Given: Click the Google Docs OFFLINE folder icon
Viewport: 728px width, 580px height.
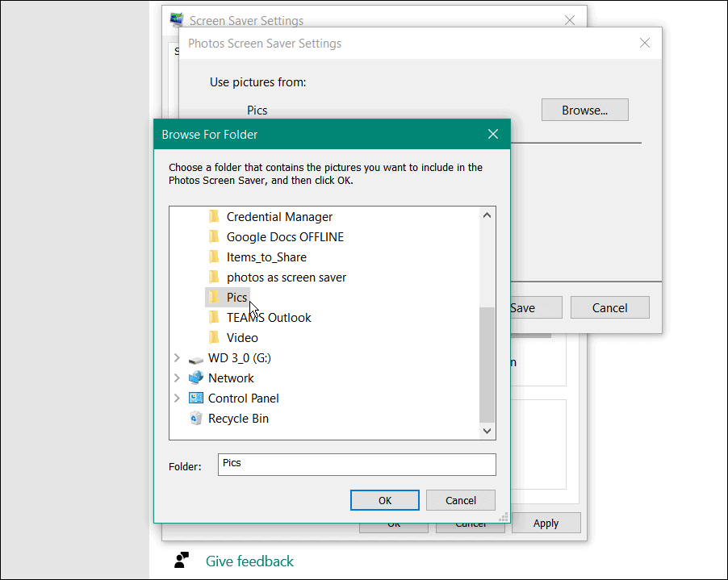Looking at the screenshot, I should click(214, 236).
